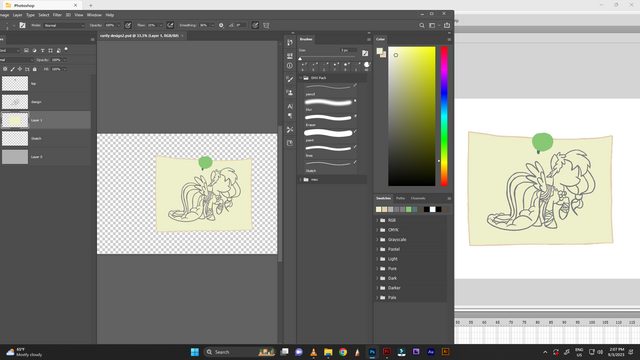This screenshot has width=640, height=360.
Task: Expand the misc brush folder
Action: point(301,179)
